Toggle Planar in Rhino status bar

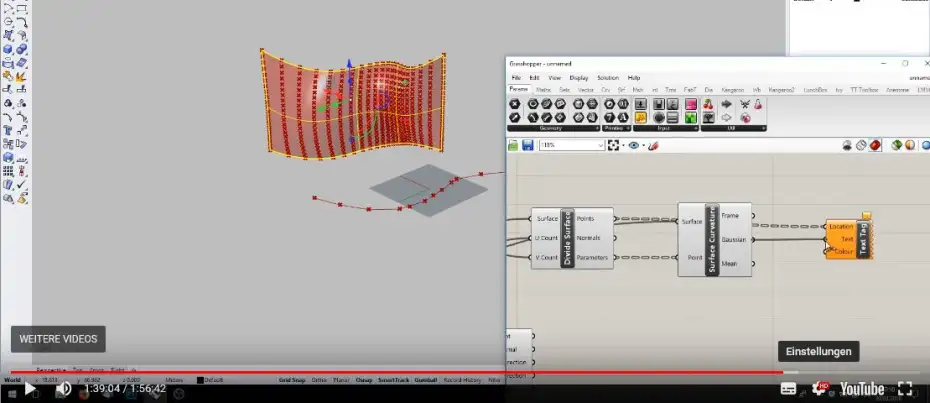[x=341, y=380]
